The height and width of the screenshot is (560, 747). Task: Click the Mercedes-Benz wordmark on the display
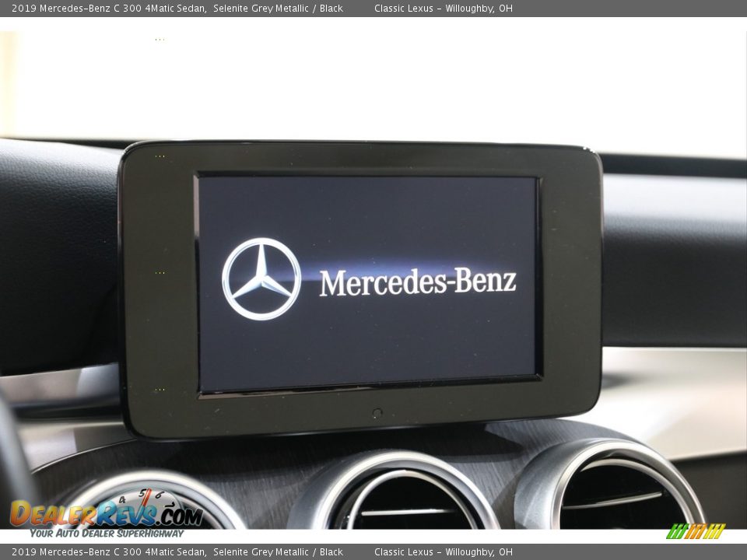(418, 282)
